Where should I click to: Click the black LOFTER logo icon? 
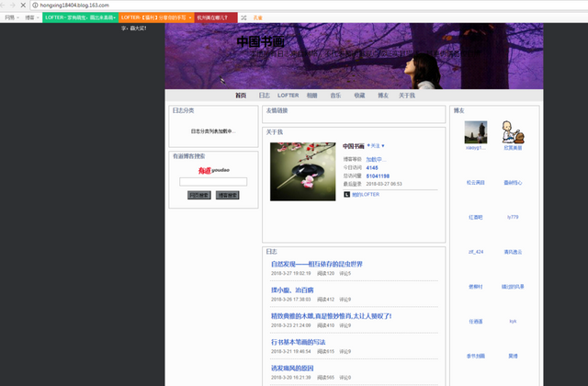click(347, 194)
